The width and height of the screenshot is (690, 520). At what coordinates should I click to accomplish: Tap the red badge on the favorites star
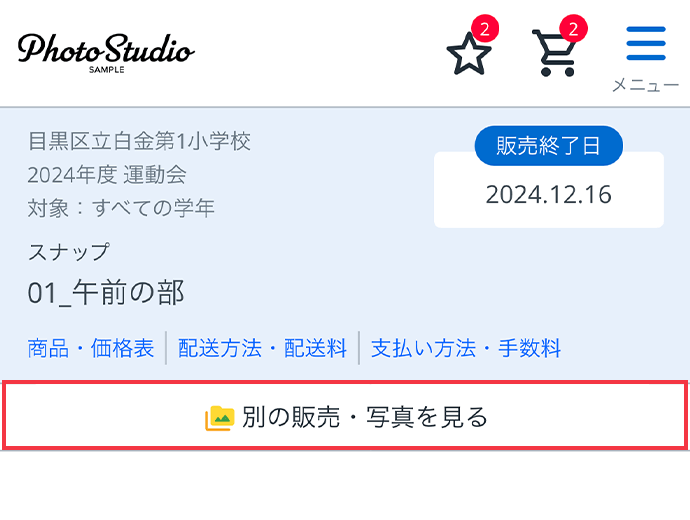click(x=485, y=29)
